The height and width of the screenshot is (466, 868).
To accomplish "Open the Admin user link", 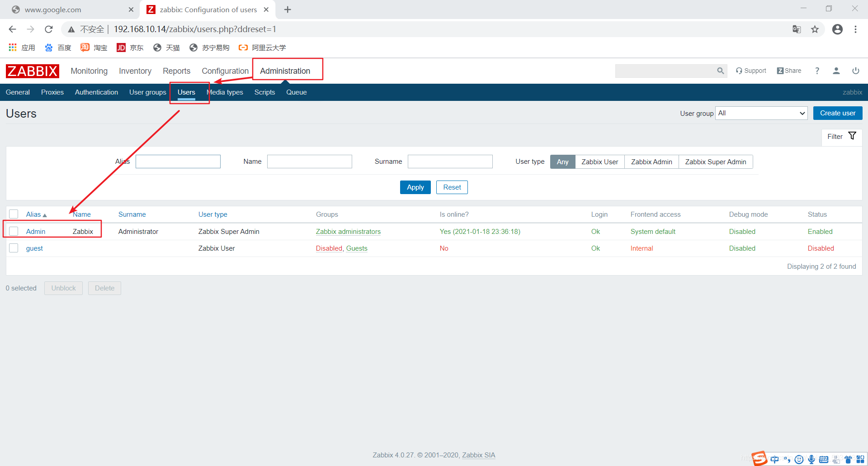I will (36, 232).
